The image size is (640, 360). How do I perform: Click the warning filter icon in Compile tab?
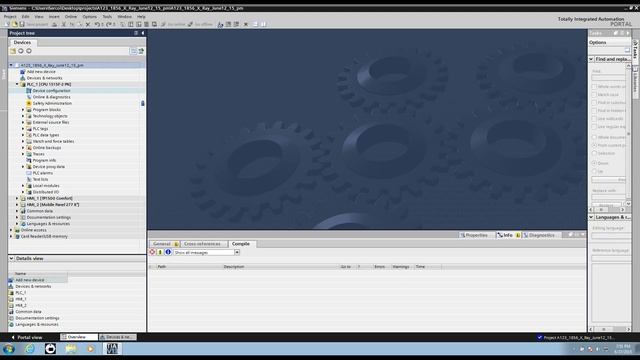(x=160, y=252)
